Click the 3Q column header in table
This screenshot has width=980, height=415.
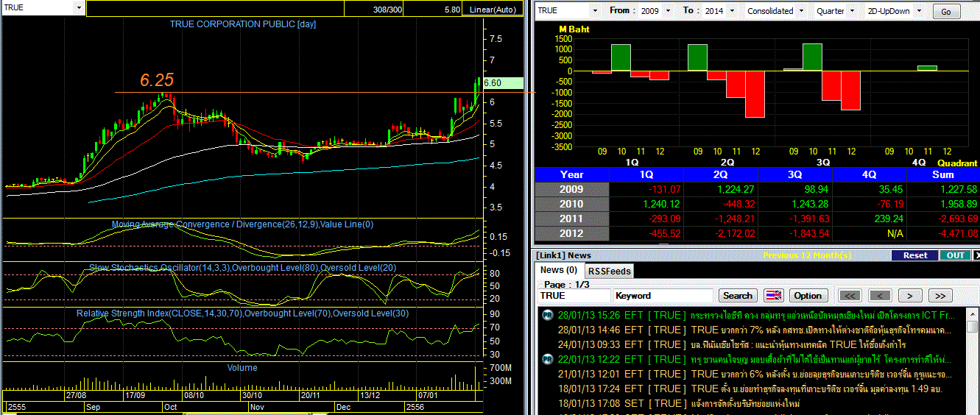pyautogui.click(x=795, y=174)
